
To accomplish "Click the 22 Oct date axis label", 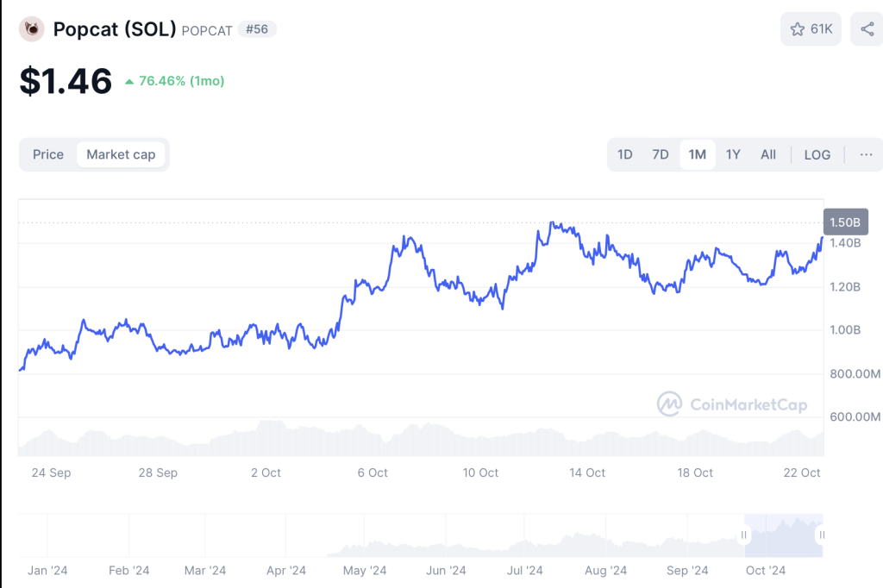I will coord(801,472).
